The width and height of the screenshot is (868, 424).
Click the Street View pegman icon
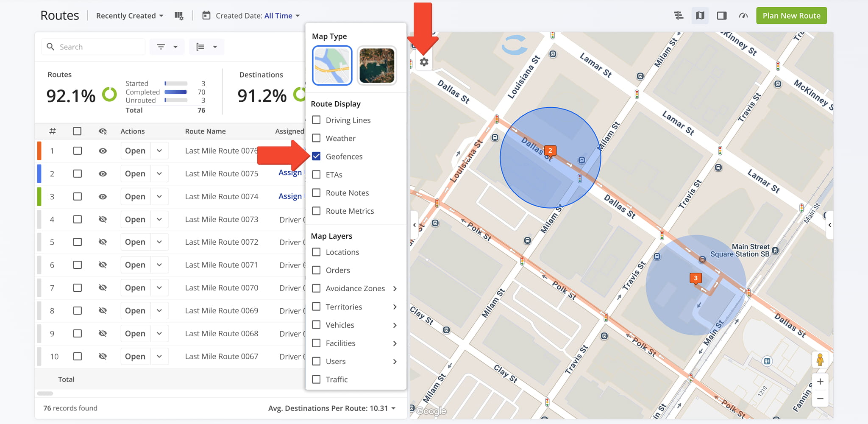pos(820,360)
